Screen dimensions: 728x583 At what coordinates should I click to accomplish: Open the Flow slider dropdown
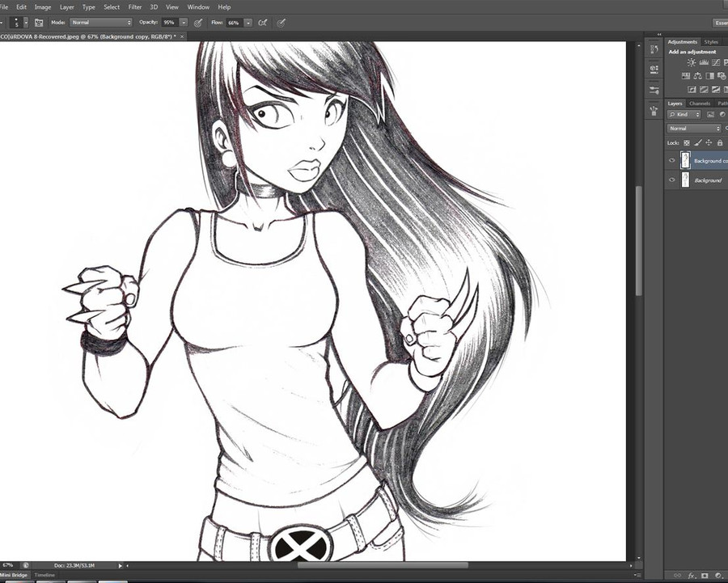[x=248, y=23]
